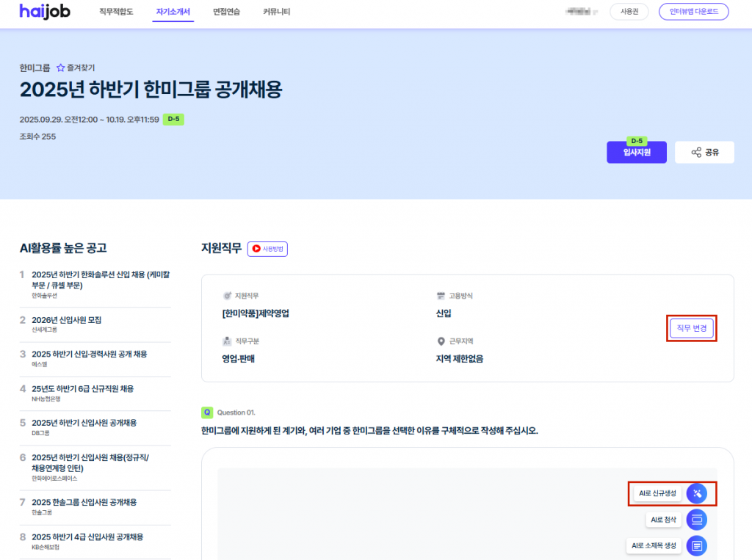Viewport: 752px width, 560px height.
Task: Click the AI 소제목 생성 round icon
Action: [696, 545]
